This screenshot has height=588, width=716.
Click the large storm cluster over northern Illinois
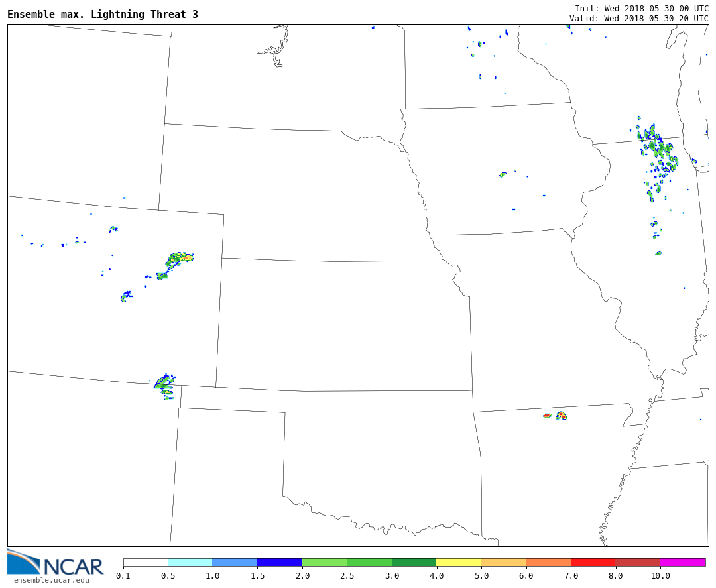660,152
